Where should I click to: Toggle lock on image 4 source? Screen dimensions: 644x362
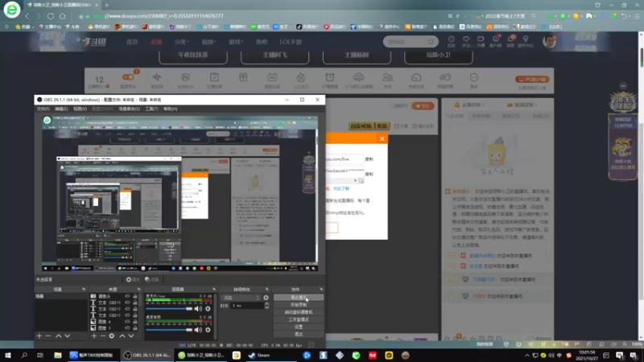click(134, 322)
